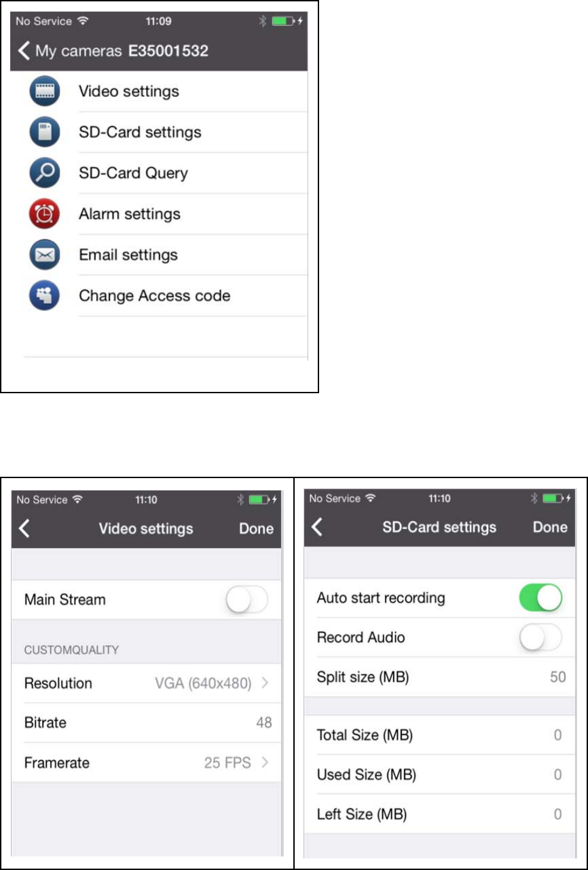Open Framerate 25 FPS options
Viewport: 588px width, 870px height.
pos(147,763)
